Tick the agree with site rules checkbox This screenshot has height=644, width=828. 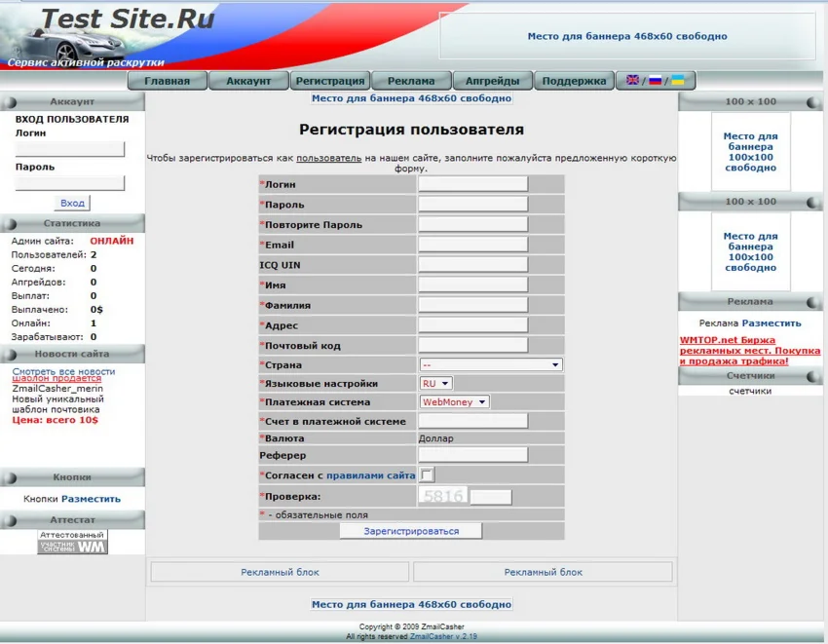[x=427, y=474]
